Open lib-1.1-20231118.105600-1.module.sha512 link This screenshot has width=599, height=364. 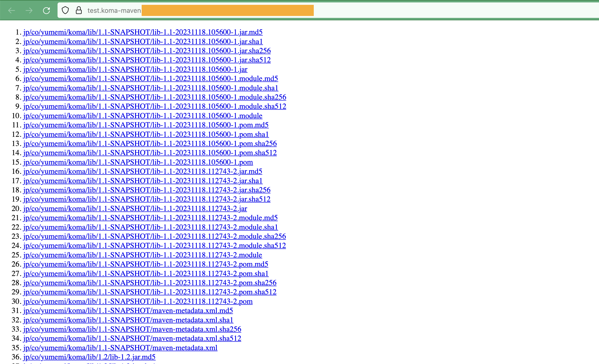click(x=155, y=107)
